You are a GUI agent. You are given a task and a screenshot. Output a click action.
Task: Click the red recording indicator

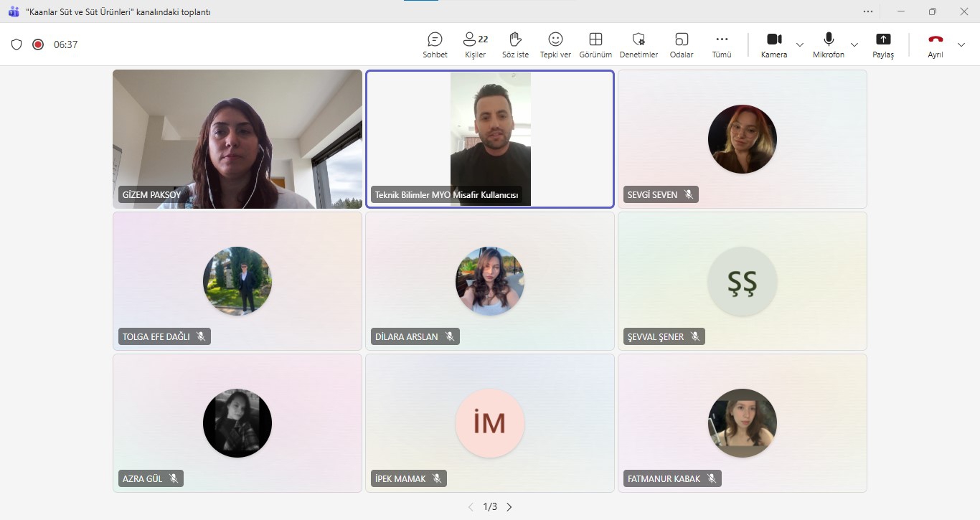tap(38, 44)
